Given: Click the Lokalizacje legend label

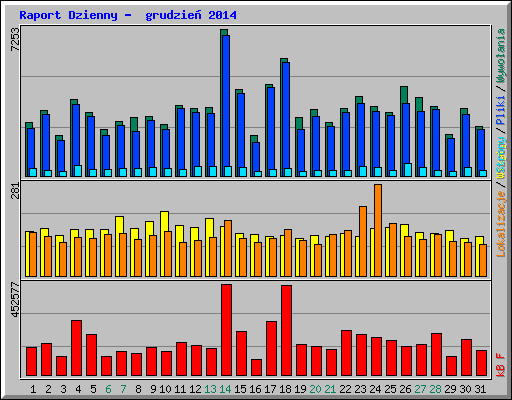Looking at the screenshot, I should coord(501,223).
